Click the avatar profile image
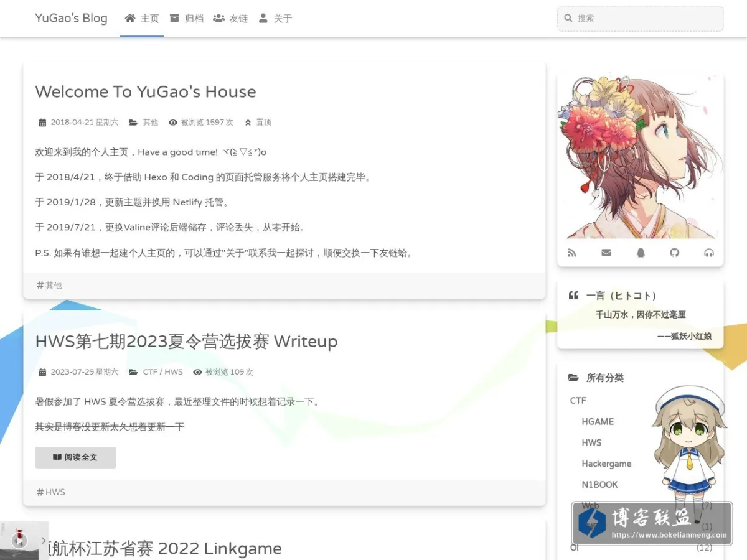 tap(641, 156)
